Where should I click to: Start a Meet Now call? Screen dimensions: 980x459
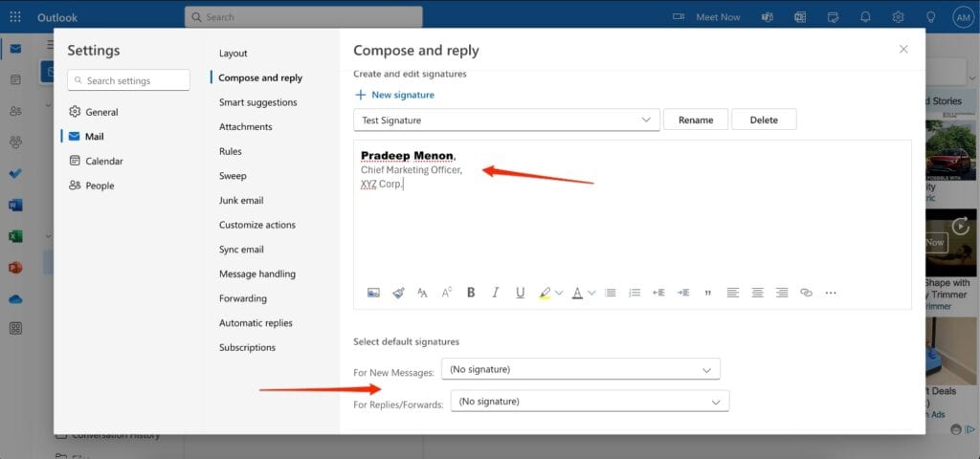pyautogui.click(x=706, y=17)
